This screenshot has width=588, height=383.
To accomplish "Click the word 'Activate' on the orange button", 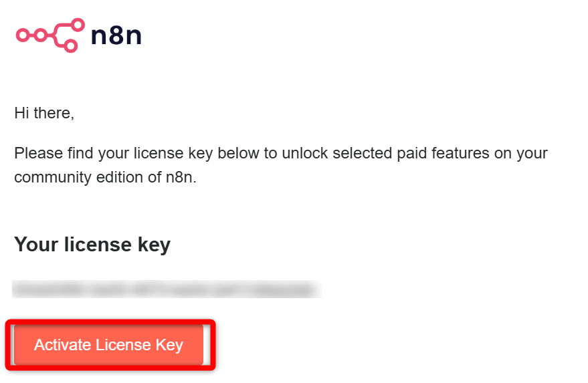I will click(x=63, y=345).
